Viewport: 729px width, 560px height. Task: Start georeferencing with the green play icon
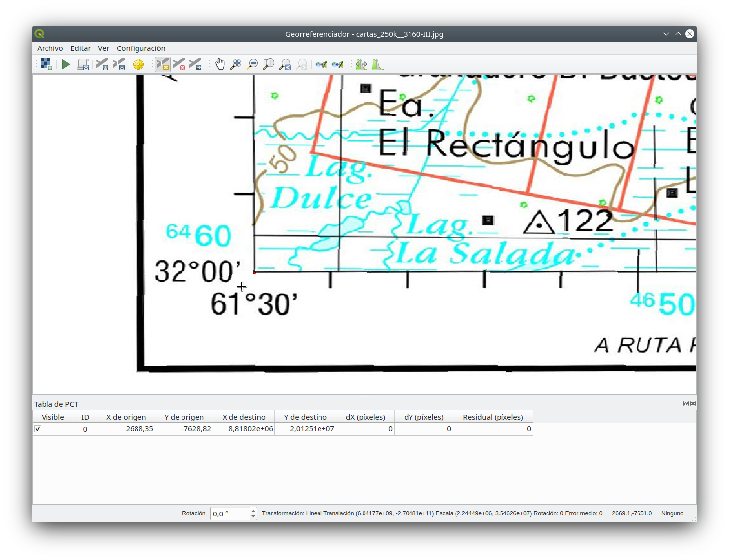tap(66, 64)
